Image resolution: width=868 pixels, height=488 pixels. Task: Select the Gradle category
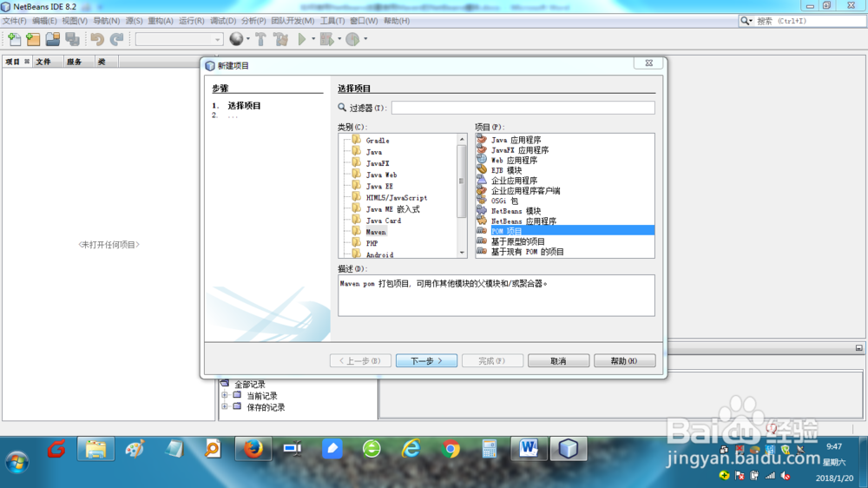(378, 141)
